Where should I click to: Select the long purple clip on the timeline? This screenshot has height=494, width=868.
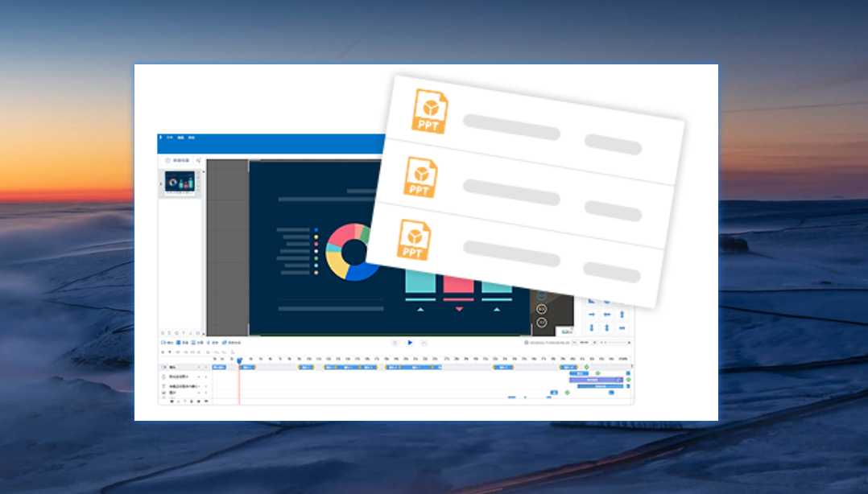point(596,380)
